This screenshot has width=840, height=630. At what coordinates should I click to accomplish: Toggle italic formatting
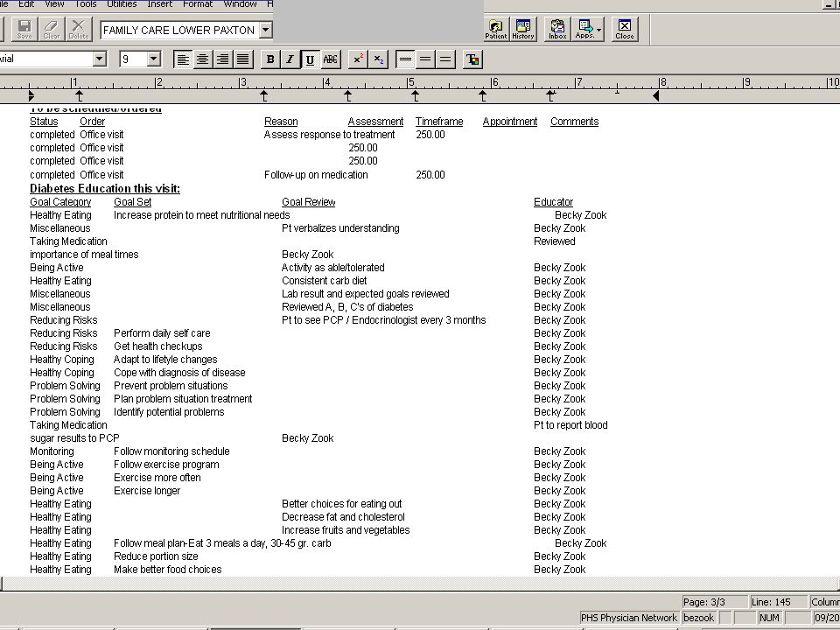[290, 59]
